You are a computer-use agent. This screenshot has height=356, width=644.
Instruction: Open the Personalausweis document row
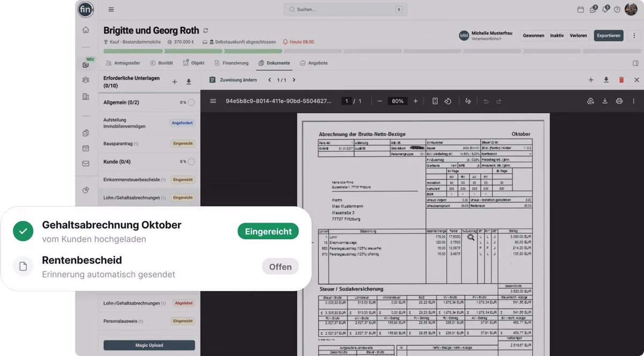pos(149,321)
